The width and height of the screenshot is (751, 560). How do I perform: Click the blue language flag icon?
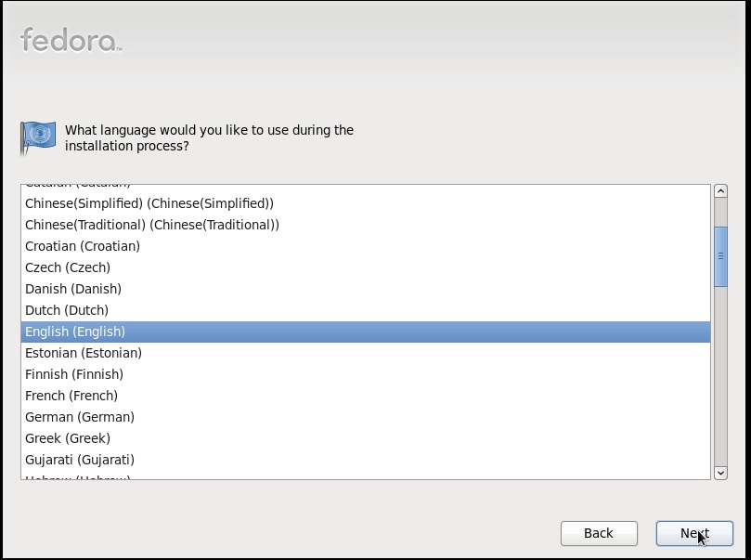pos(38,138)
